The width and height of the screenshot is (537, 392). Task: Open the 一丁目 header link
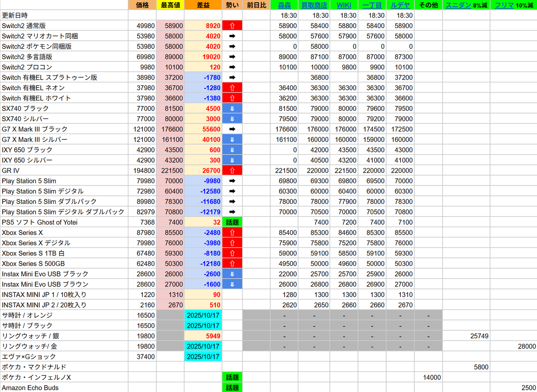click(372, 5)
